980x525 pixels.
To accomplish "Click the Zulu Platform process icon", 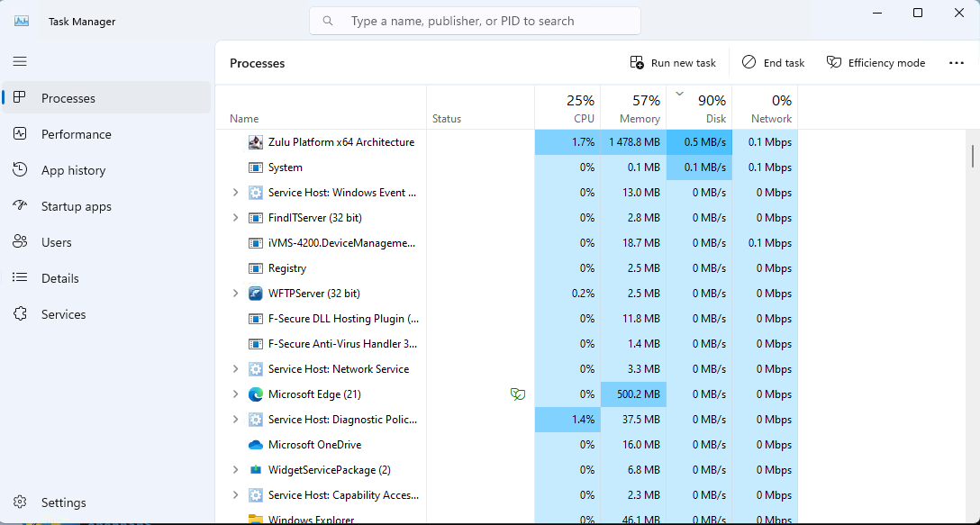I will pos(255,142).
